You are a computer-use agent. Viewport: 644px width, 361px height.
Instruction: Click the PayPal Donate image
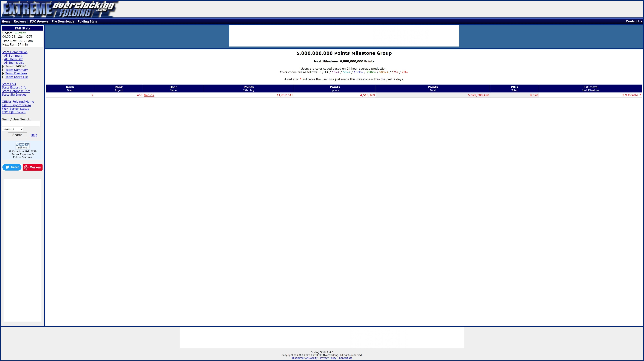[23, 146]
